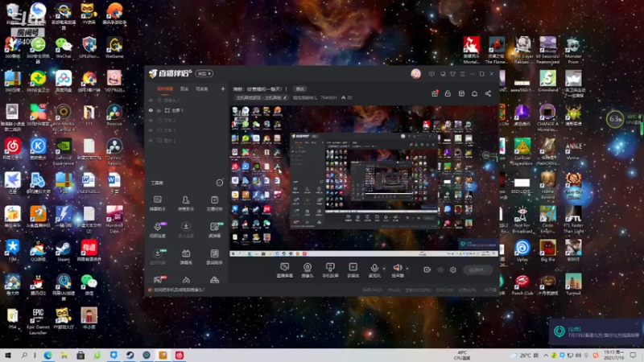644x362 pixels.
Task: Click the microphone icon in the bottom bar
Action: 374,268
